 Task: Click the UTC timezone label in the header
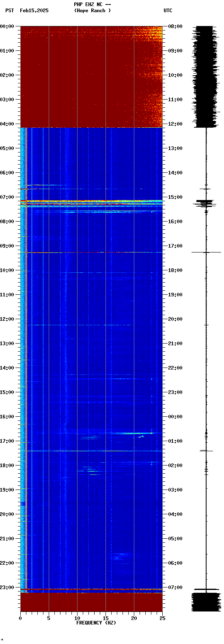click(168, 11)
